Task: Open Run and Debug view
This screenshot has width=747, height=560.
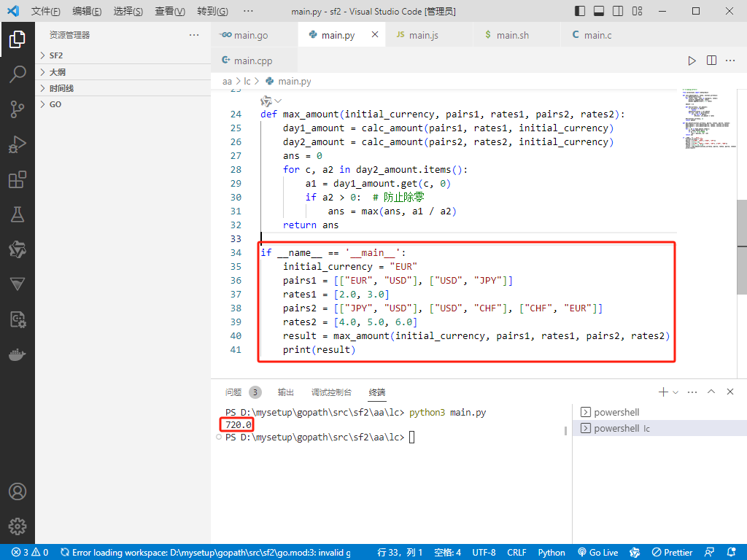Action: (18, 144)
